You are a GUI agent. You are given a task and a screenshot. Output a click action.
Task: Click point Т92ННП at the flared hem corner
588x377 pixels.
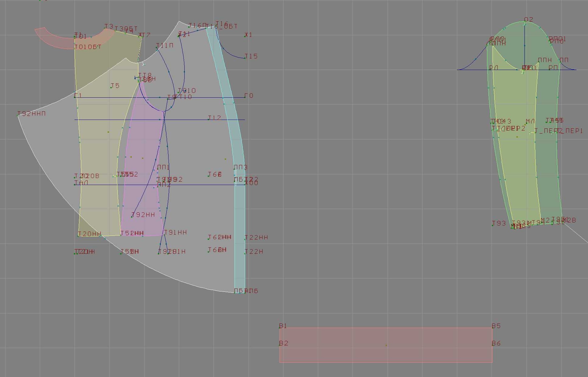18,115
